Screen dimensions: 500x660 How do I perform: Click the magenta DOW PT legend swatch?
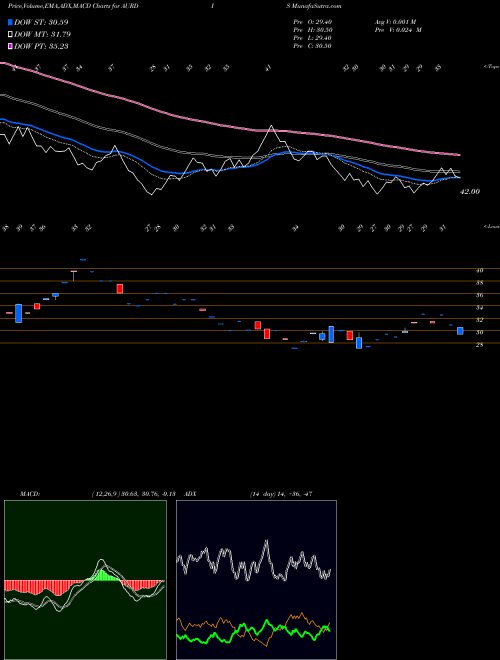click(10, 46)
